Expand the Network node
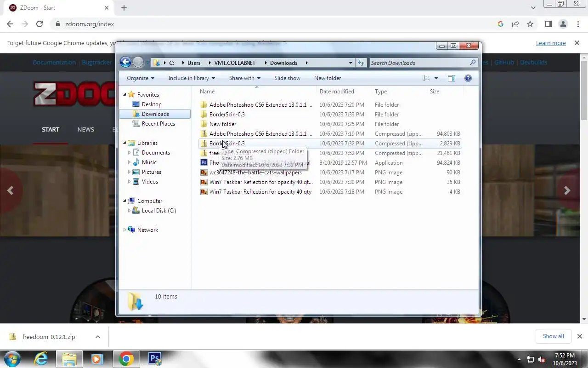Viewport: 588px width, 368px height. click(x=124, y=230)
